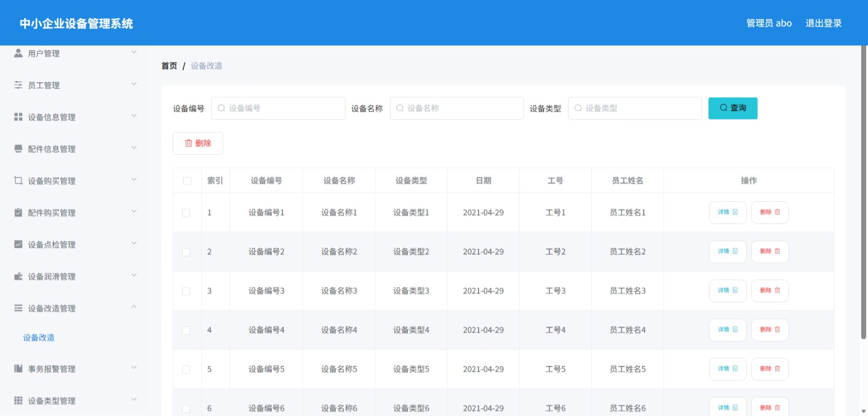Click the search icon in 设备类型 field
868x416 pixels.
[x=578, y=108]
